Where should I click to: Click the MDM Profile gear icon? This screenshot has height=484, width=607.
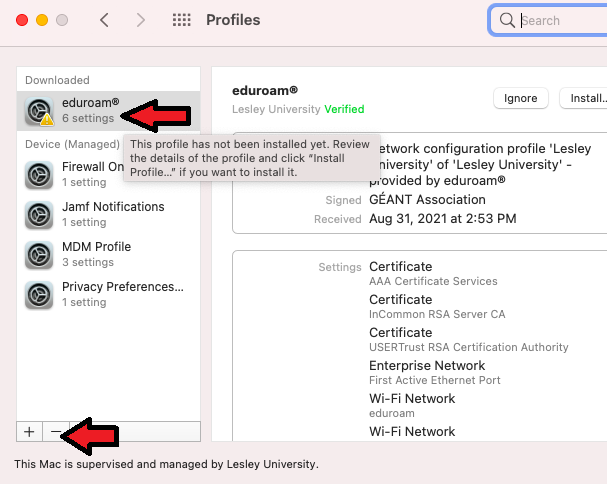point(39,255)
